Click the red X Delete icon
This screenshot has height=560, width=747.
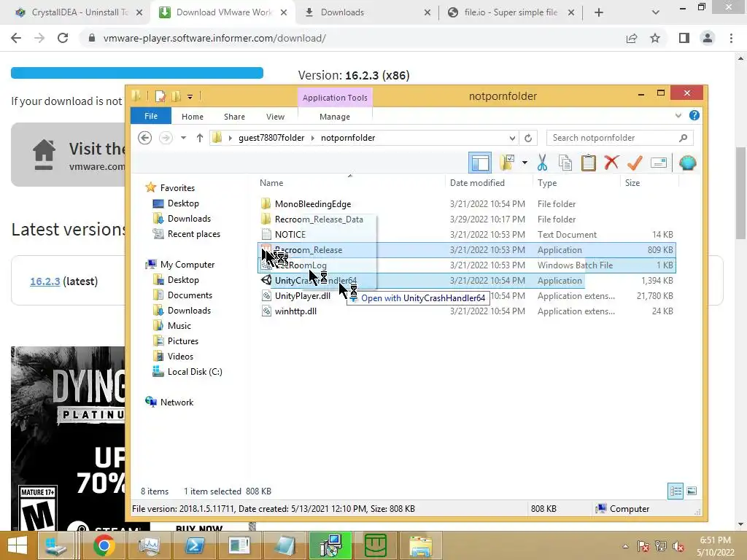[612, 163]
